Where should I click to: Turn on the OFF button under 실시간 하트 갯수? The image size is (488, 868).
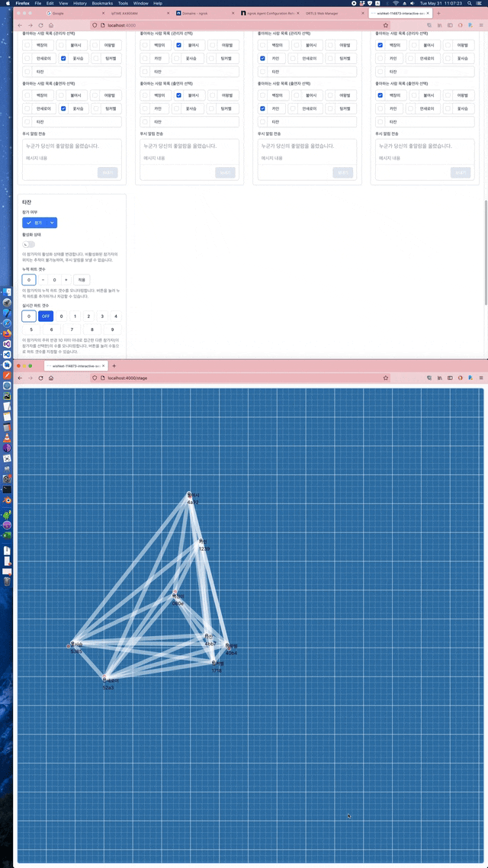pyautogui.click(x=46, y=316)
